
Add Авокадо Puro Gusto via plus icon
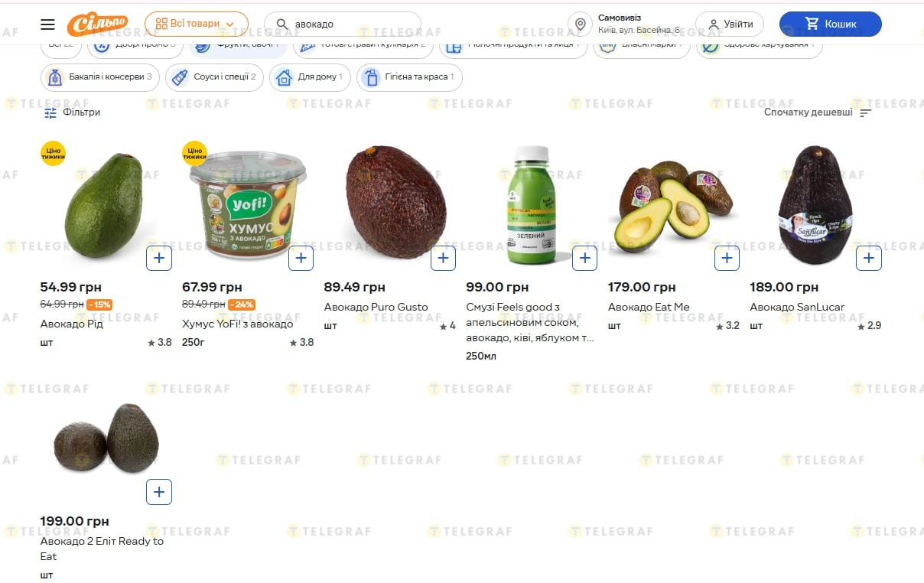(x=443, y=258)
